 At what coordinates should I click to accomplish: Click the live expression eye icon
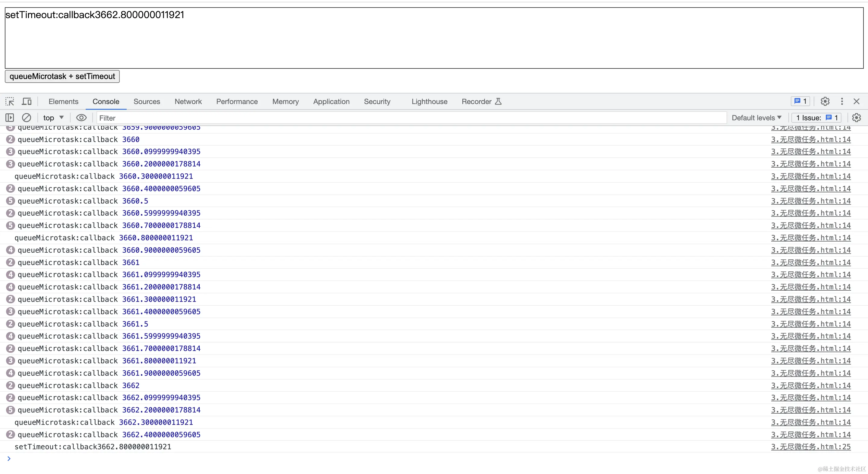point(81,118)
